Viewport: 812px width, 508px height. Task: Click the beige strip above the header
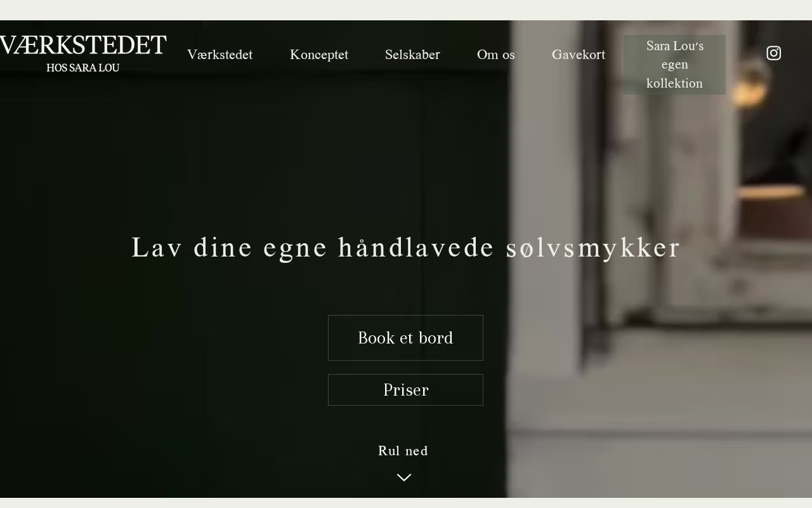pyautogui.click(x=406, y=10)
